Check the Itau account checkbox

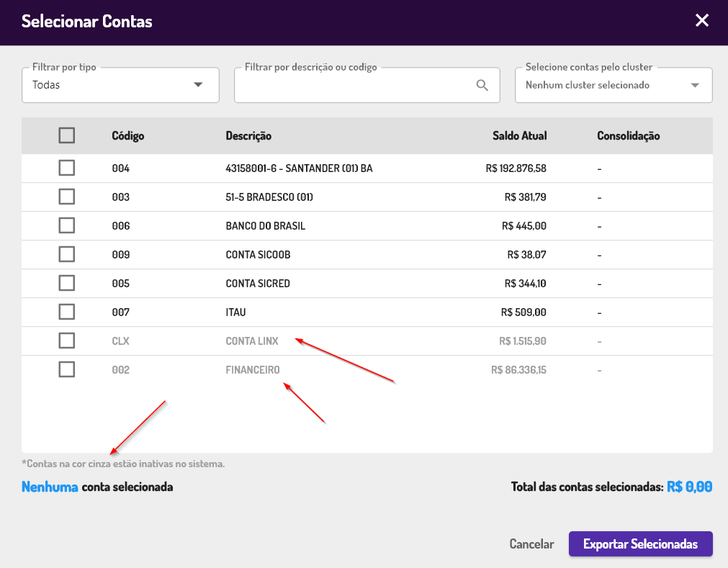pyautogui.click(x=67, y=312)
